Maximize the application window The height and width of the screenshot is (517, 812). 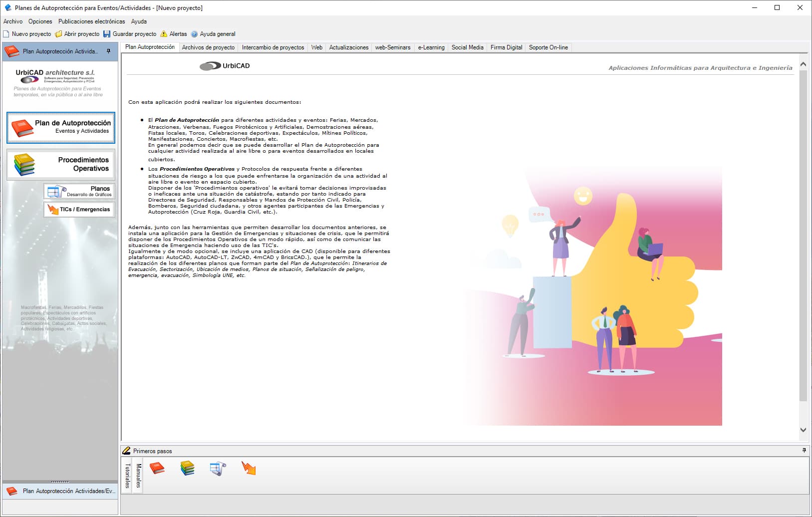click(777, 7)
